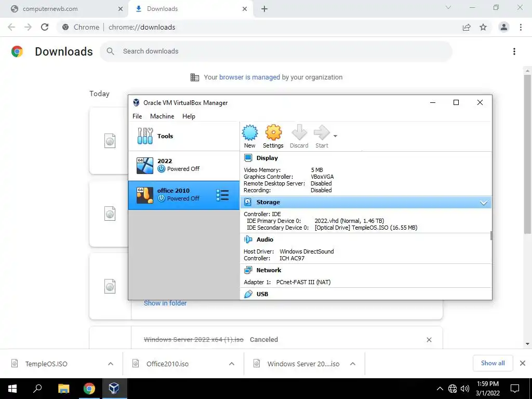Image resolution: width=532 pixels, height=399 pixels.
Task: Click the VirtualBox taskbar icon
Action: (x=114, y=389)
